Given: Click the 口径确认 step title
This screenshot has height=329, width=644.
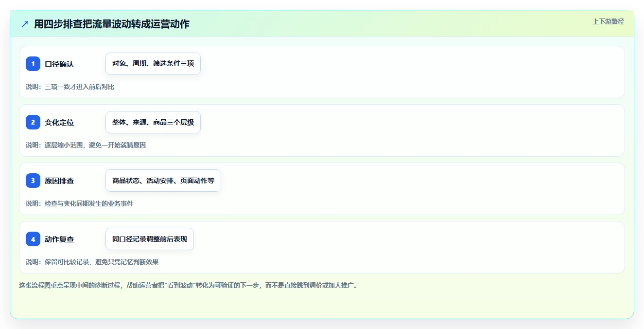Looking at the screenshot, I should pos(59,64).
